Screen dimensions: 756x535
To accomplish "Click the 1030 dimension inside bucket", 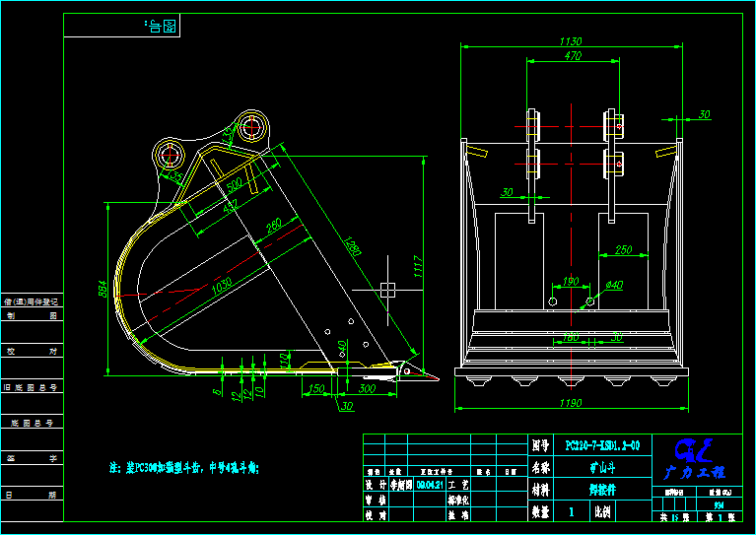I will (221, 286).
